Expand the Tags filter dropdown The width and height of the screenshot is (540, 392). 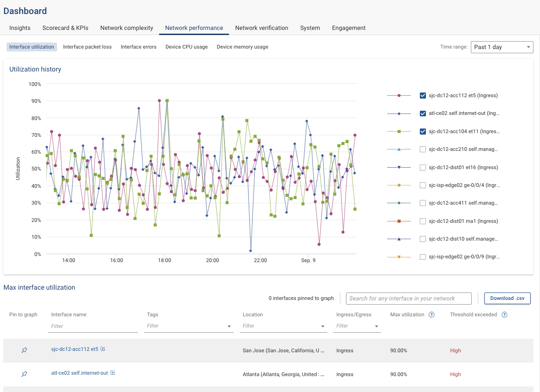click(229, 326)
